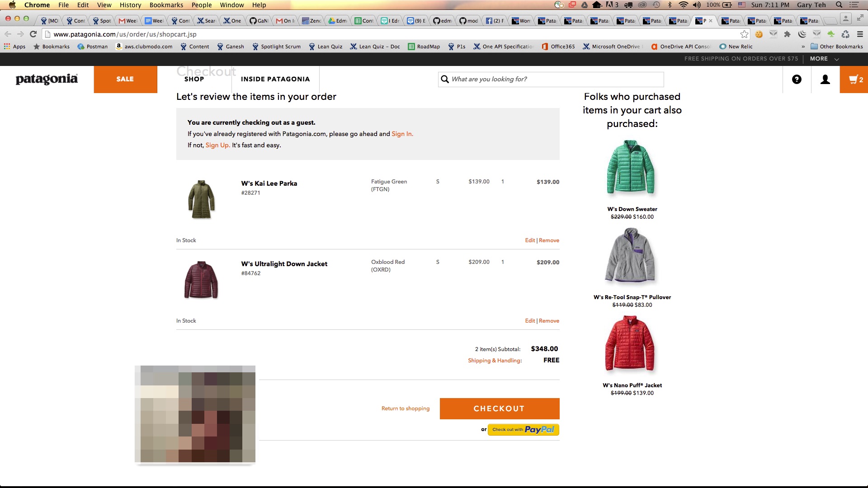Open the Other Bookmarks folder

click(x=837, y=47)
